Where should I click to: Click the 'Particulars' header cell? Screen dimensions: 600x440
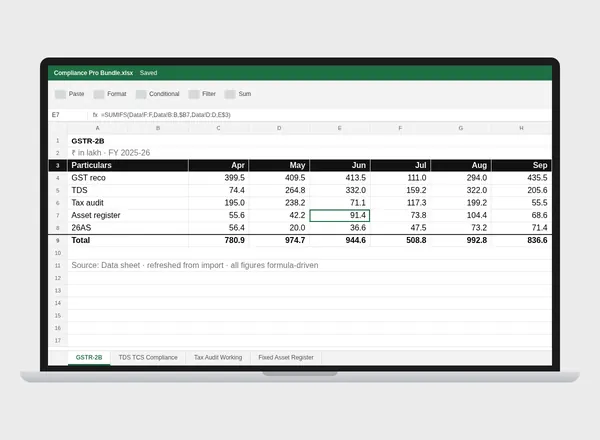[x=128, y=165]
